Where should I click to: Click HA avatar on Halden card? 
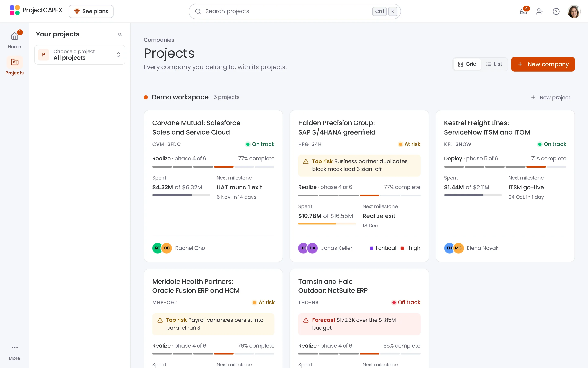click(x=312, y=248)
